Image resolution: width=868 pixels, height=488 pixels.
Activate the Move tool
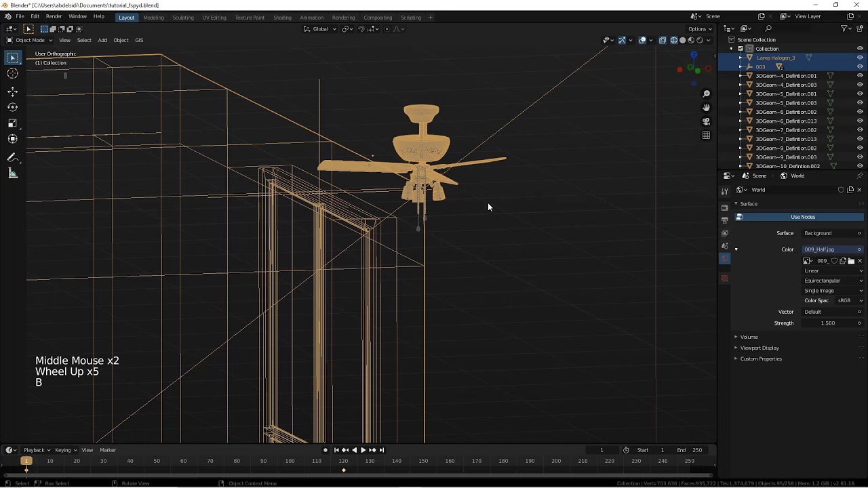[x=12, y=91]
